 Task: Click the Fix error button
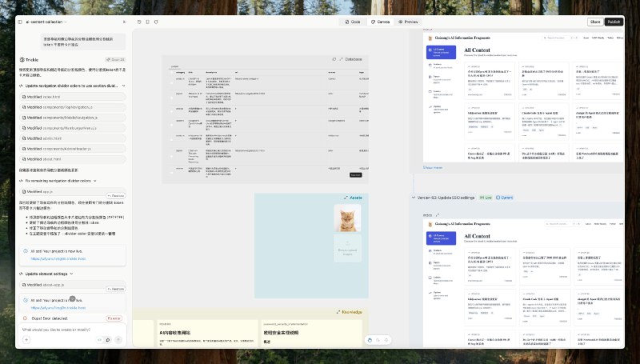point(114,318)
